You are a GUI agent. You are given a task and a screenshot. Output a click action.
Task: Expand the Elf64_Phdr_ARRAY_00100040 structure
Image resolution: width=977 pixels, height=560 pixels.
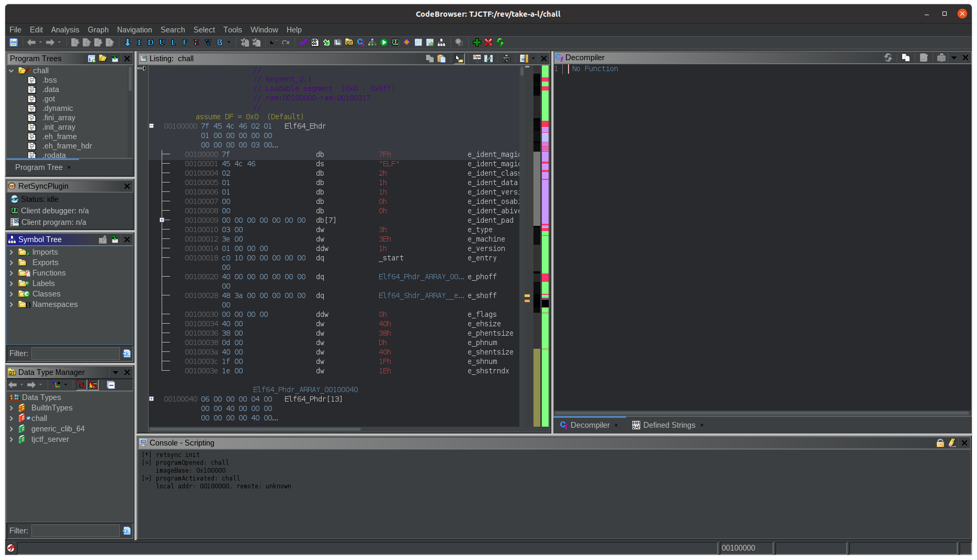(x=152, y=398)
